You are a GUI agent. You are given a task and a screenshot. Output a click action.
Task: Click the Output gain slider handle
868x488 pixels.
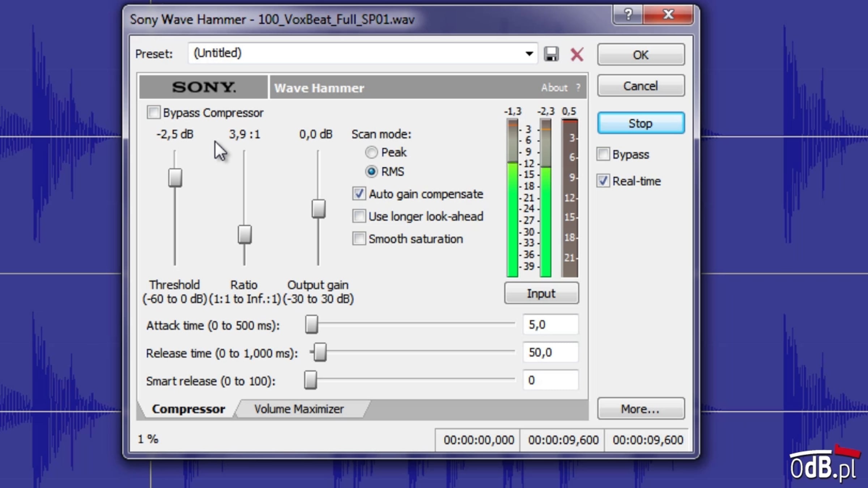[x=318, y=209]
